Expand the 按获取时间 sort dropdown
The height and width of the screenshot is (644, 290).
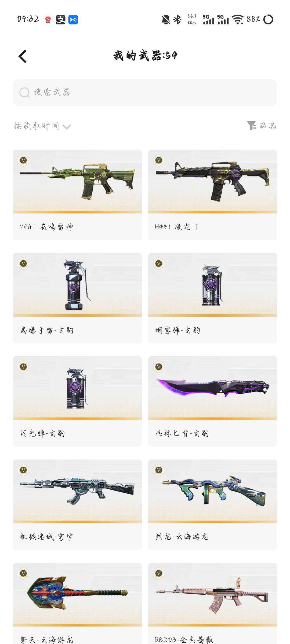(42, 126)
